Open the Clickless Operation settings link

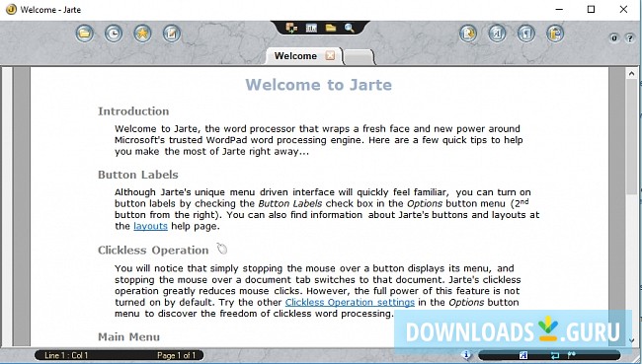[x=350, y=302]
